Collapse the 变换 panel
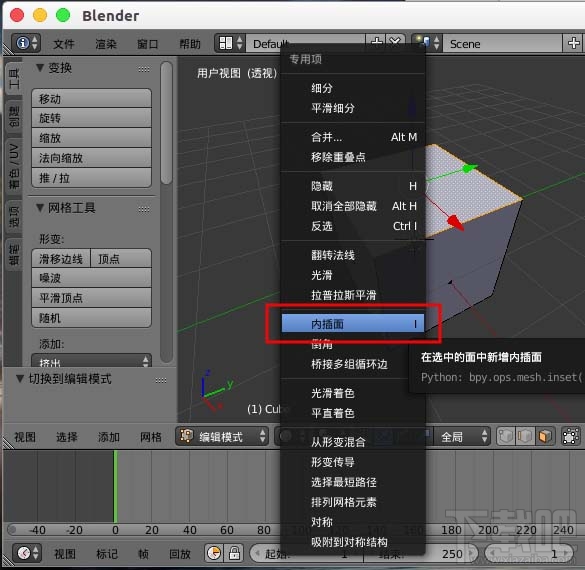Image resolution: width=585 pixels, height=570 pixels. click(40, 68)
